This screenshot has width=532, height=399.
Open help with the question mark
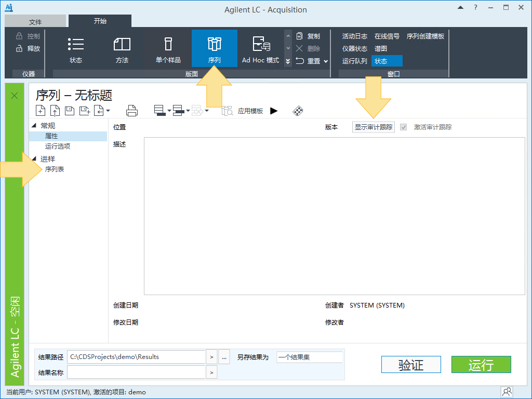476,7
